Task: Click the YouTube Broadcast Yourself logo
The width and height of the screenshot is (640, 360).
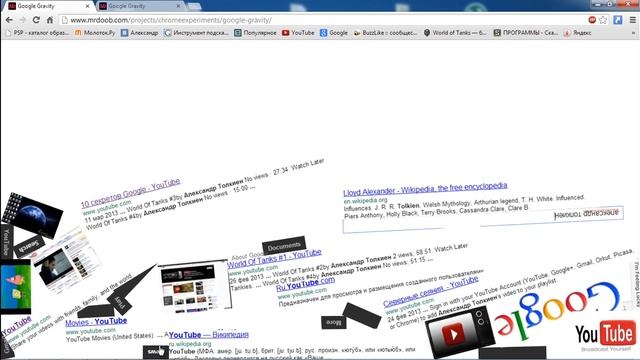Action: coord(606,336)
